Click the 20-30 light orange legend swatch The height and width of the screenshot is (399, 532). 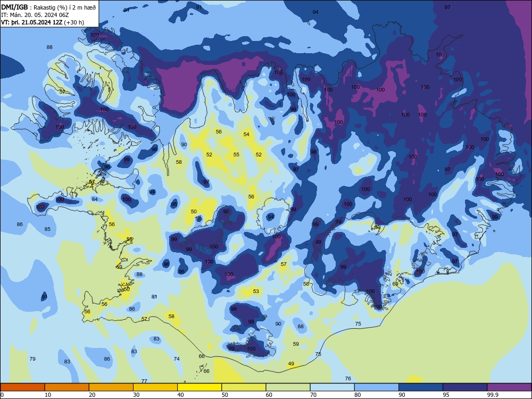pos(111,387)
